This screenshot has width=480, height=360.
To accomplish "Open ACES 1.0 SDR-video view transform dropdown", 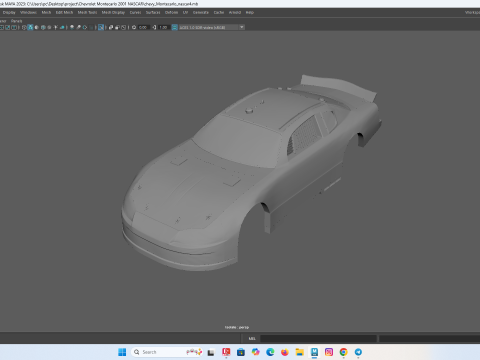I will pyautogui.click(x=212, y=27).
